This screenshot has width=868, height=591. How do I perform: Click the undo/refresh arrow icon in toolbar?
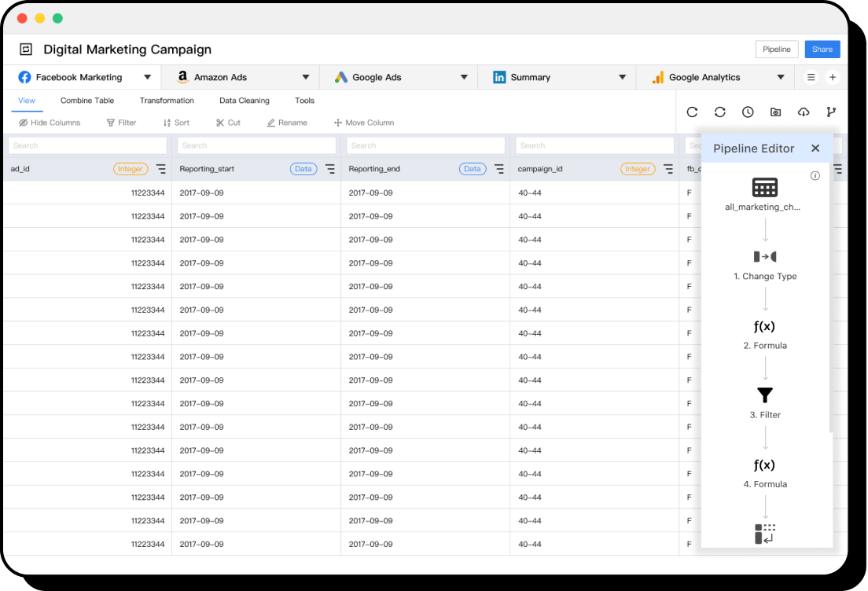pyautogui.click(x=692, y=112)
